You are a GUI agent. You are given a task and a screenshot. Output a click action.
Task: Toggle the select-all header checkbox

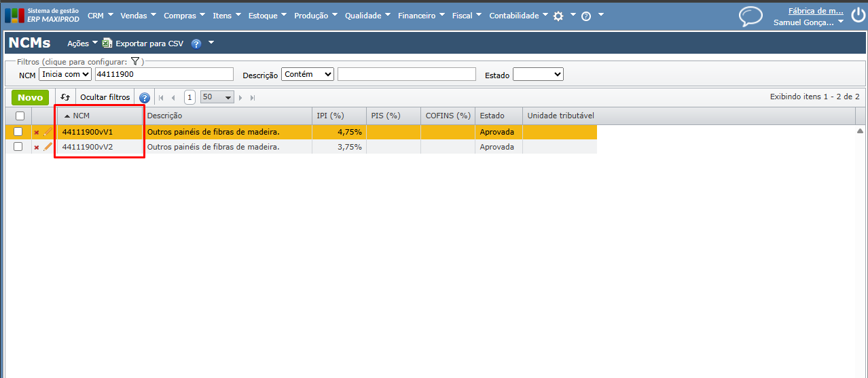[20, 116]
